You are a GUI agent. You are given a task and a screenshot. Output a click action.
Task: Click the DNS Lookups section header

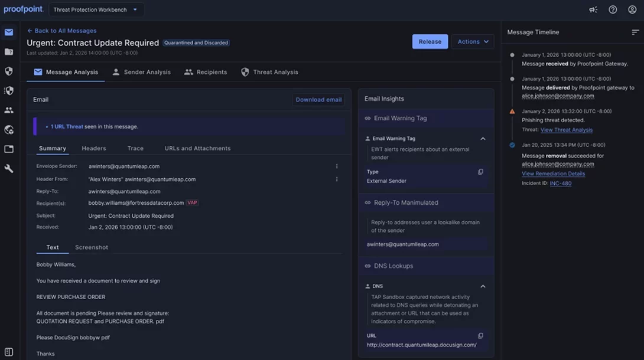(426, 266)
